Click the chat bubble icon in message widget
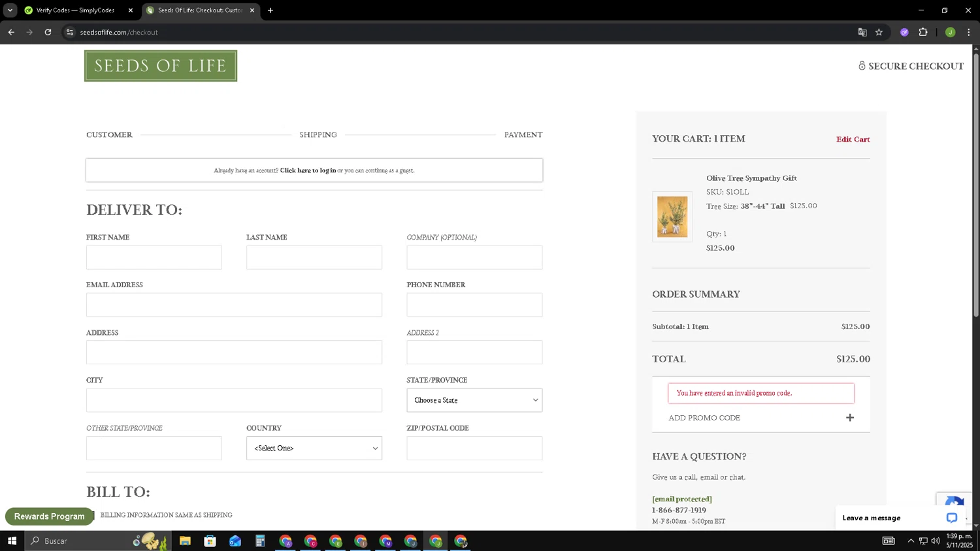The image size is (980, 551). 952,518
